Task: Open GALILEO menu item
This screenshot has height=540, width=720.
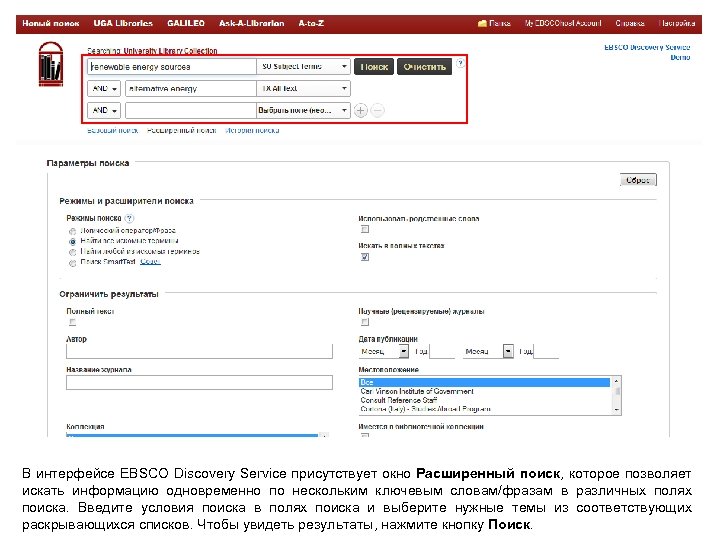Action: pyautogui.click(x=186, y=23)
